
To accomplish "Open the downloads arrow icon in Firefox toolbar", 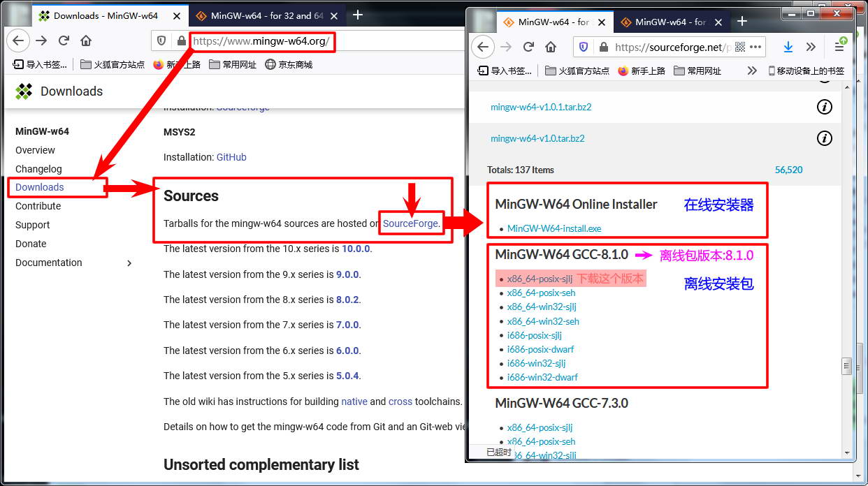I will pyautogui.click(x=788, y=47).
